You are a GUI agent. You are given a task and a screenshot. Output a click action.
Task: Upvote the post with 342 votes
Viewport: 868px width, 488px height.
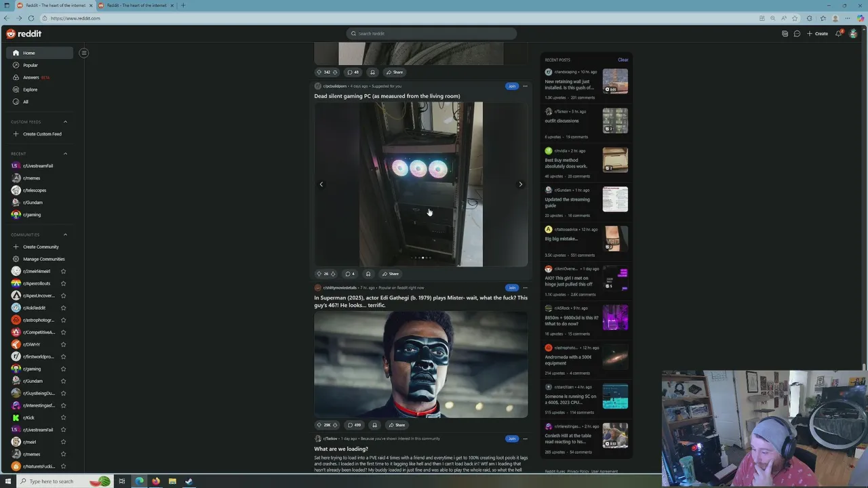[x=319, y=72]
